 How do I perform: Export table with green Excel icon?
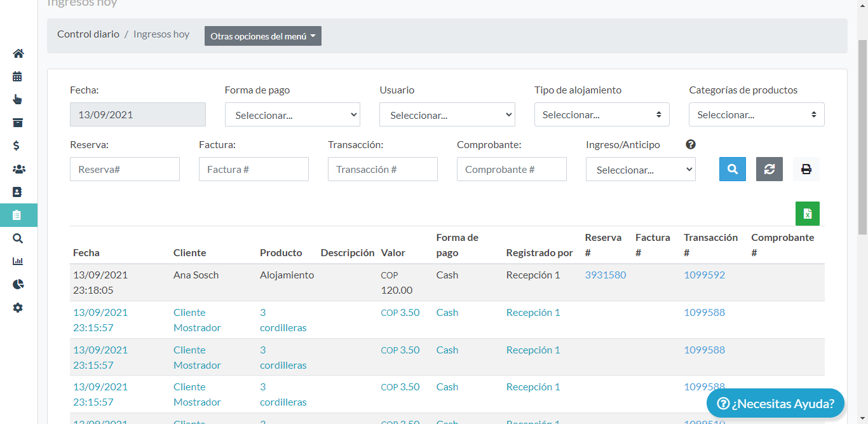(x=807, y=214)
